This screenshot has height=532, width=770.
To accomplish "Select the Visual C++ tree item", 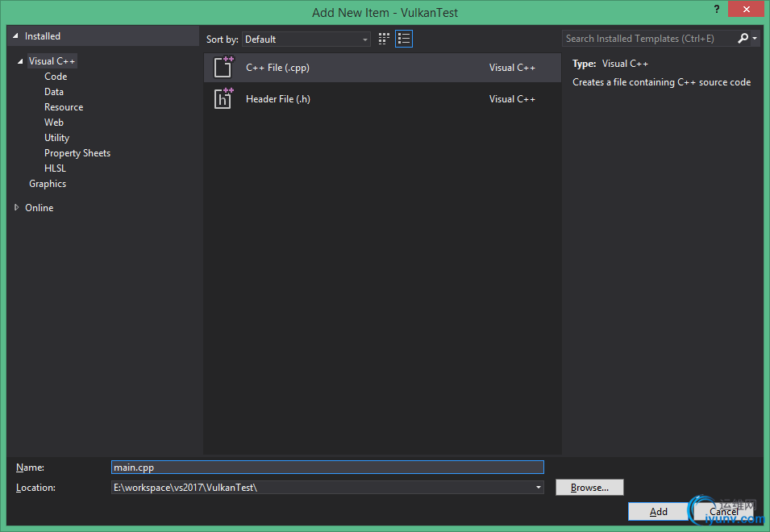I will coord(52,61).
